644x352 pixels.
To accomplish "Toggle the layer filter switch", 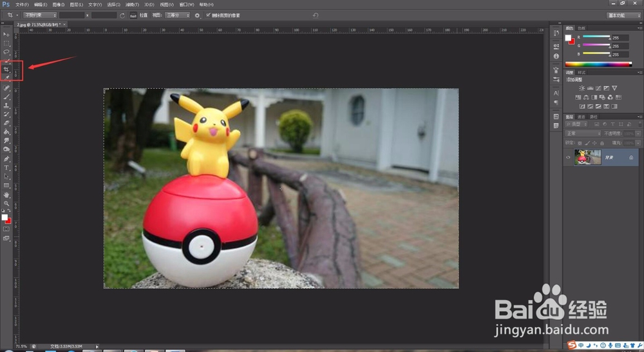I will (640, 124).
